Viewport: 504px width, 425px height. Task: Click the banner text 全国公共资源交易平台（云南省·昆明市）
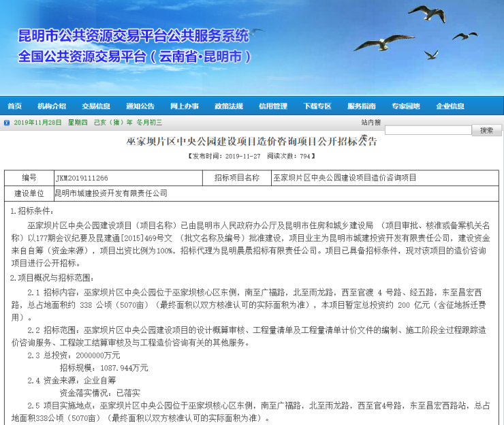coord(134,57)
